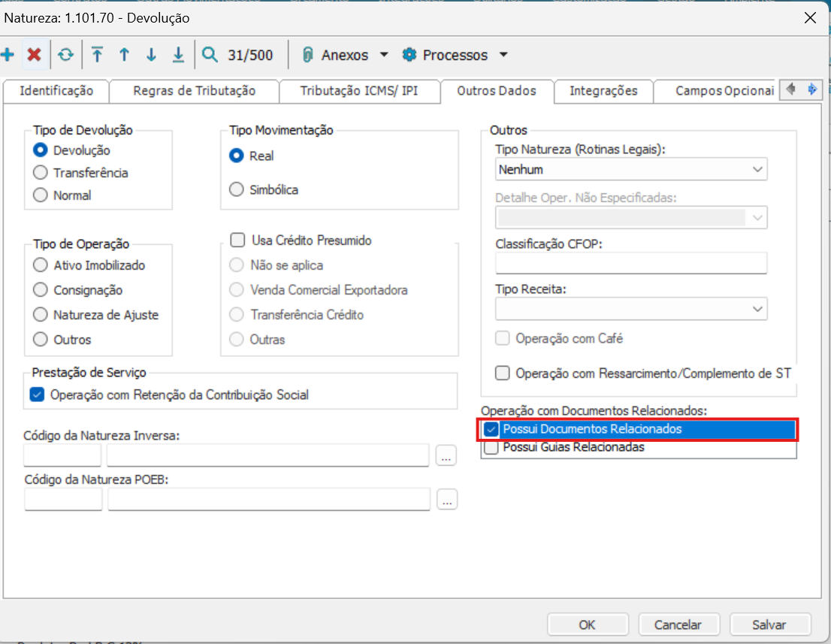This screenshot has width=831, height=644.
Task: Click the magnifying glass search icon
Action: click(x=210, y=55)
